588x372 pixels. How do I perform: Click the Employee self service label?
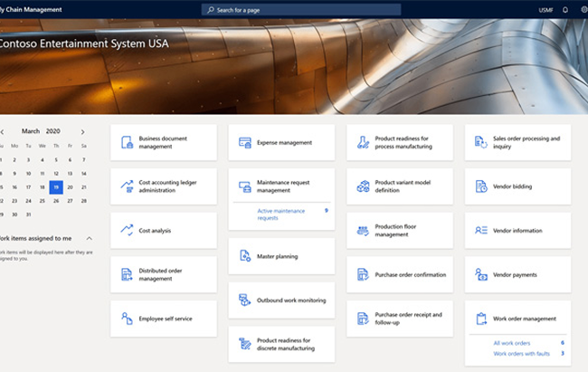166,319
